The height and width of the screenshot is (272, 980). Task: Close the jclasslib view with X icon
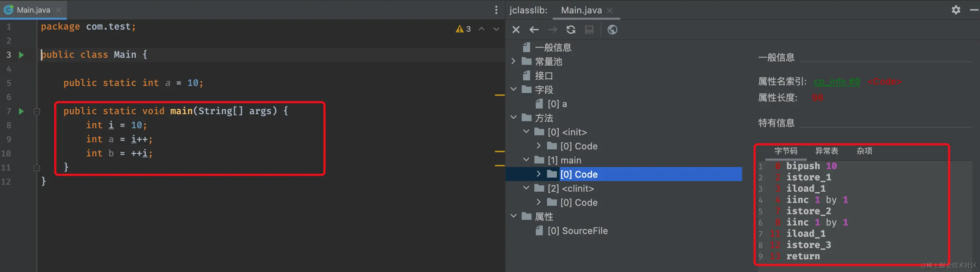[x=516, y=30]
